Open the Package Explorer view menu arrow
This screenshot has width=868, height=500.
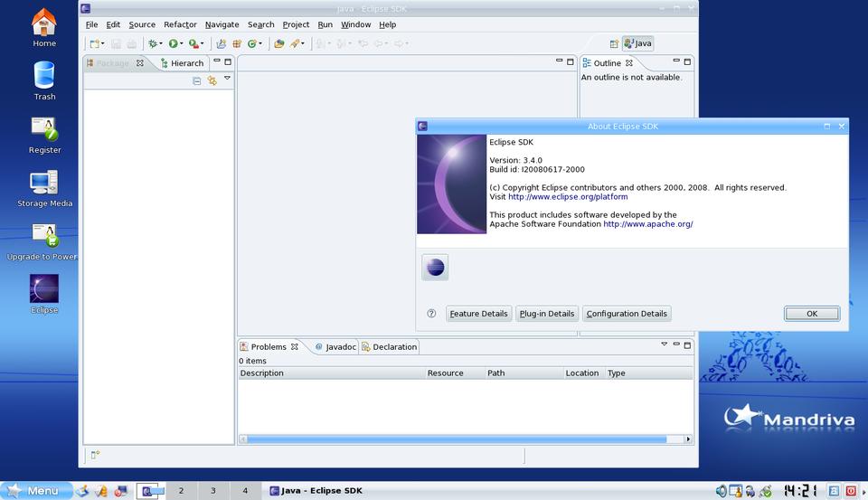[x=227, y=79]
